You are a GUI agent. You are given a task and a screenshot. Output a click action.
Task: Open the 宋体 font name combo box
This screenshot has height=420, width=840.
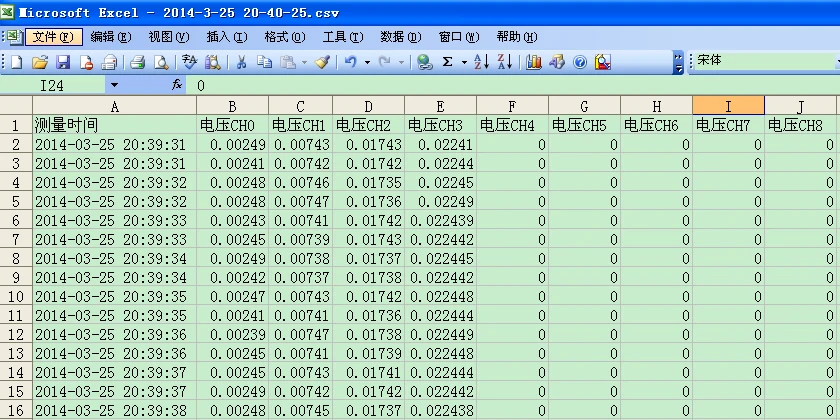(x=767, y=61)
